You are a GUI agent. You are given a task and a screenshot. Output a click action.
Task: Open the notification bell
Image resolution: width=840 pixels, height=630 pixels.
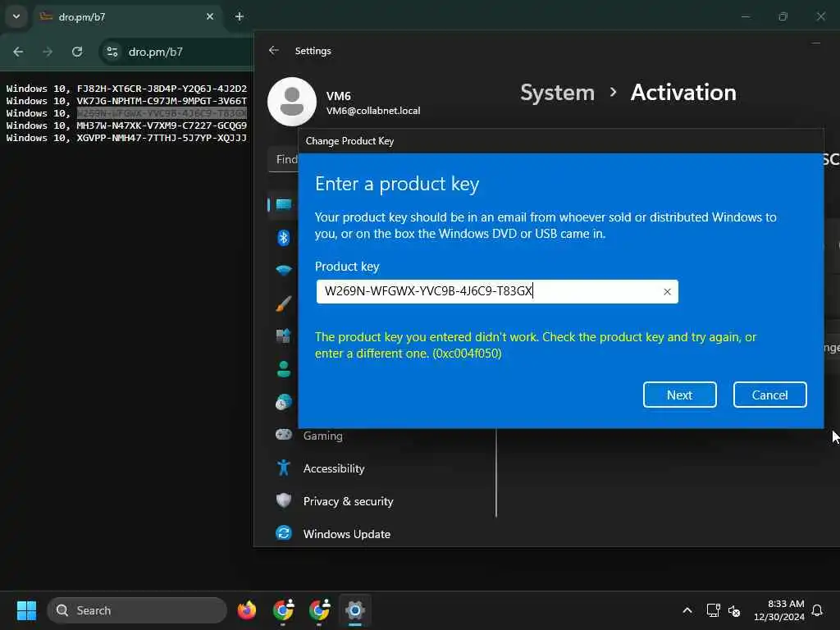tap(817, 610)
